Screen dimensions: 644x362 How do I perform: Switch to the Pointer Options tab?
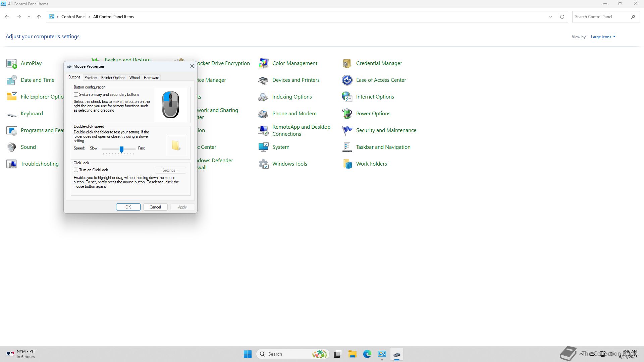pyautogui.click(x=113, y=78)
